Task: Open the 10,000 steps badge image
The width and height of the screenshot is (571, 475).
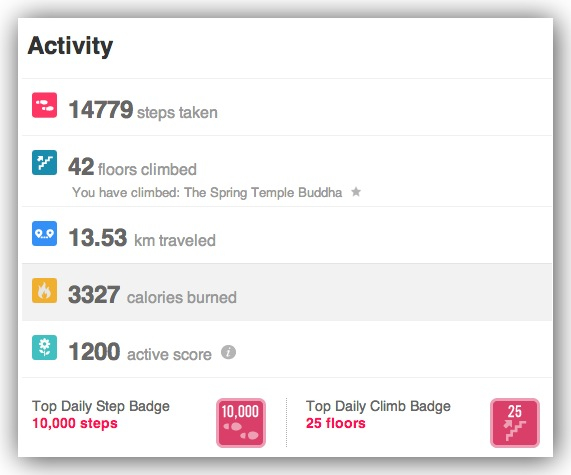Action: 241,423
